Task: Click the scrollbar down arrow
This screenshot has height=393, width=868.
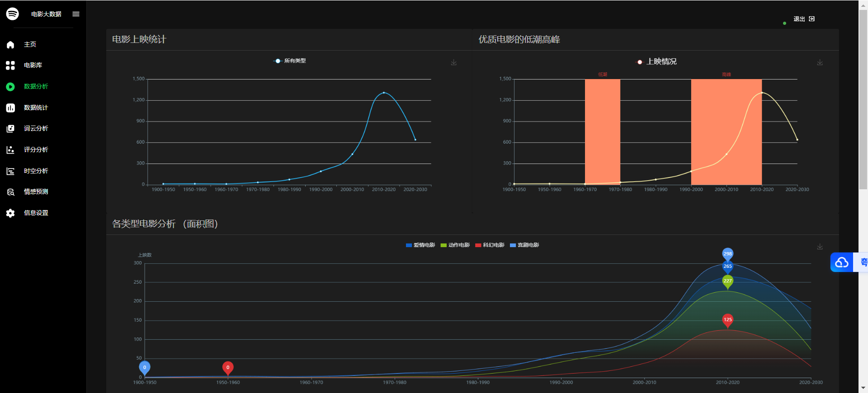Action: pos(863,388)
